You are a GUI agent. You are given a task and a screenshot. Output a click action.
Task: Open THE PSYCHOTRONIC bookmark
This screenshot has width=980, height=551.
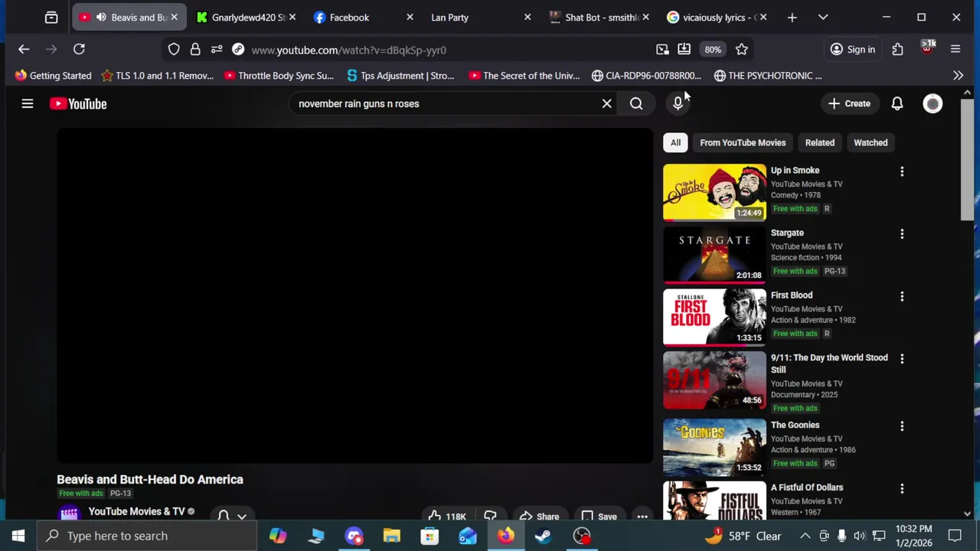(768, 75)
